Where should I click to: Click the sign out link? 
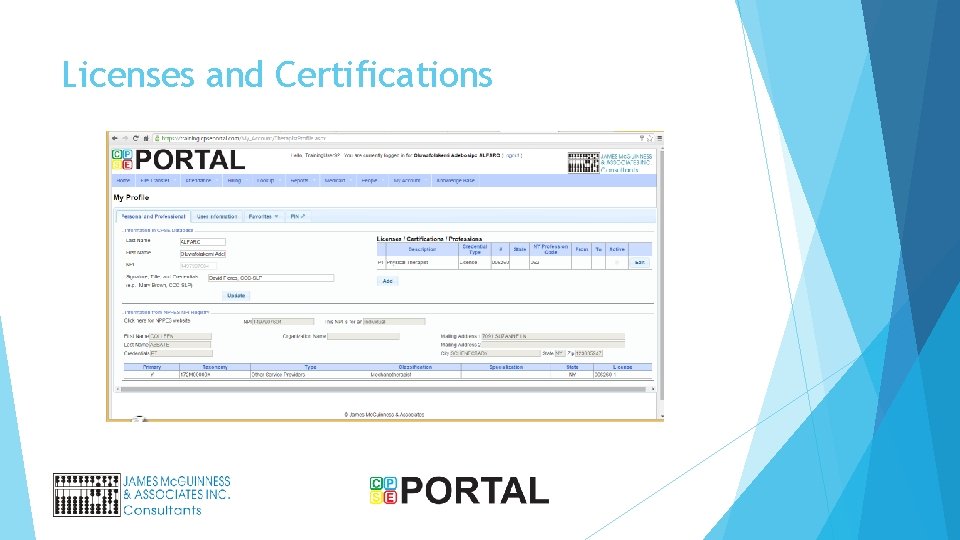(512, 156)
